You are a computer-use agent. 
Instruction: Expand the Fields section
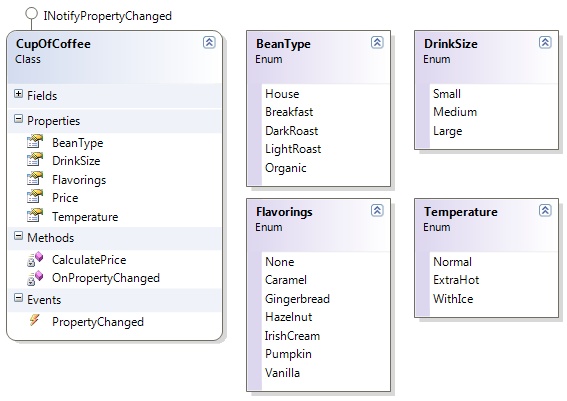point(18,94)
